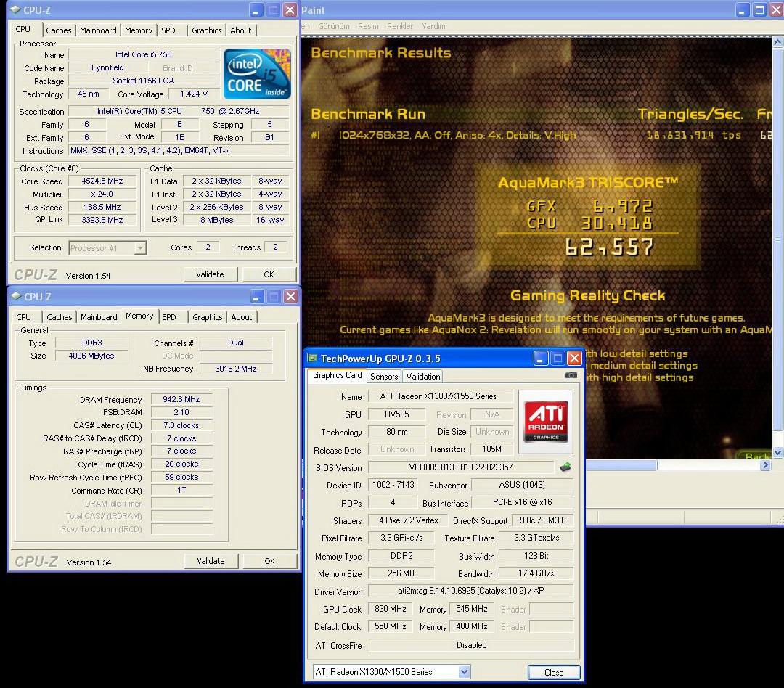The width and height of the screenshot is (784, 688).
Task: Click the bottom CPU-Z window title icon
Action: click(x=15, y=297)
